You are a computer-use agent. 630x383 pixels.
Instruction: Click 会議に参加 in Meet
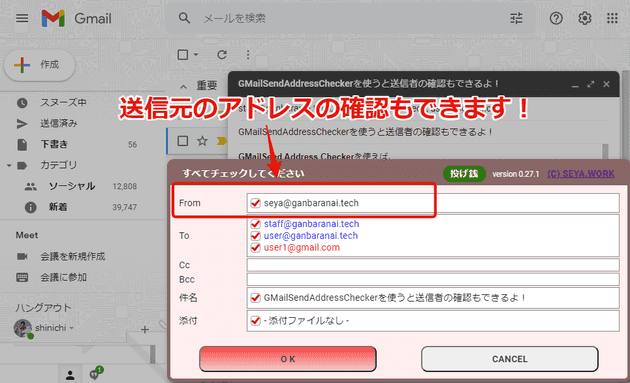pos(63,277)
